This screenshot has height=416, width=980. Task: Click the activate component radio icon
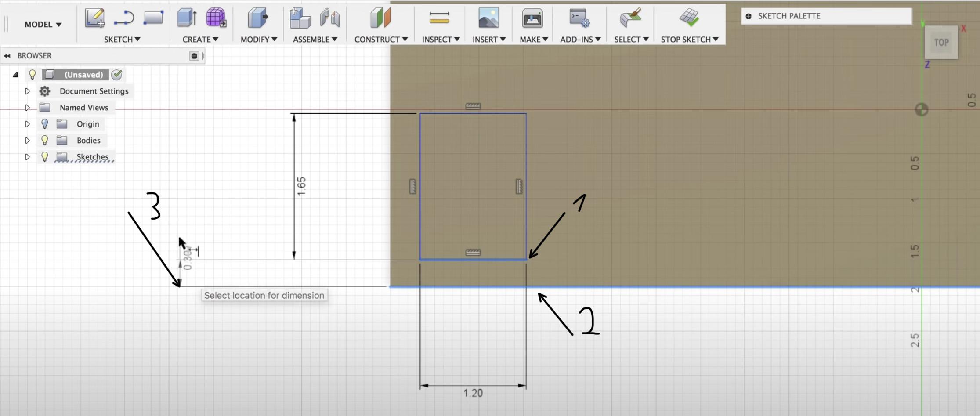tap(117, 75)
